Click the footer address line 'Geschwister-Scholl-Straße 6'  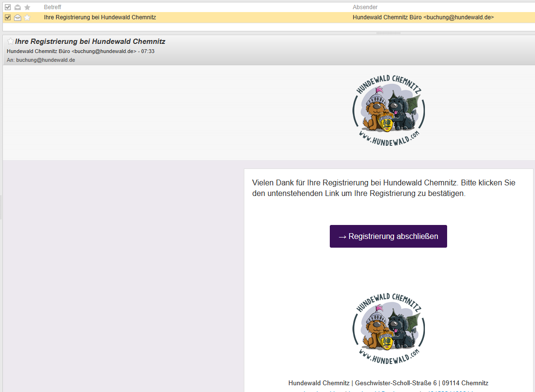coord(396,383)
